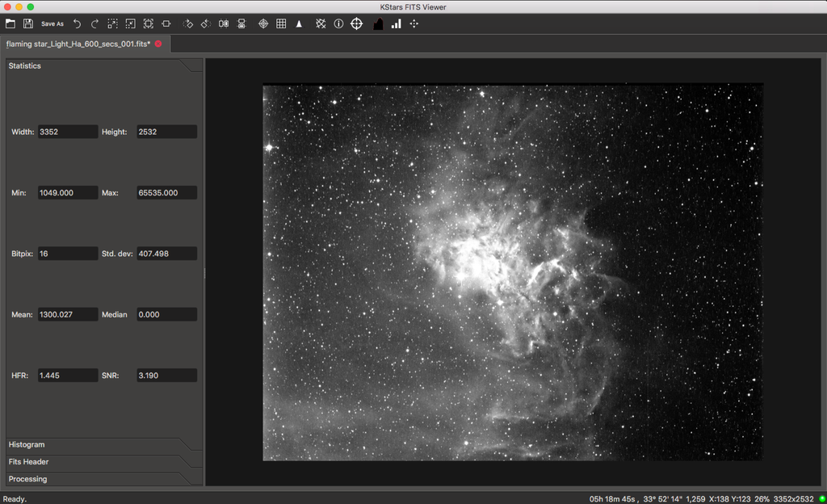Screen dimensions: 827x504
Task: Click the large crosshair telescope icon
Action: [356, 23]
